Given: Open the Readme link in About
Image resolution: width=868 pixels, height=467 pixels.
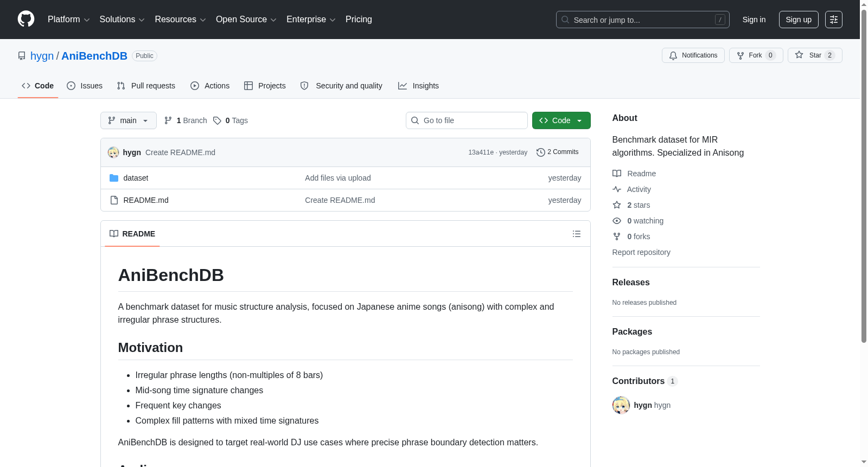Looking at the screenshot, I should (634, 174).
